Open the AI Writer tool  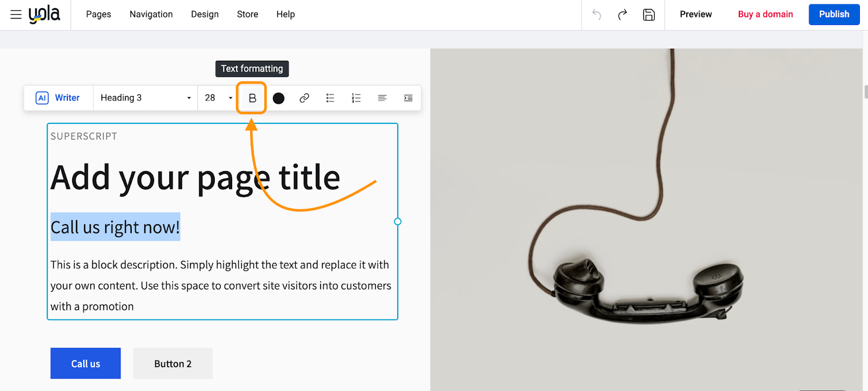coord(58,98)
